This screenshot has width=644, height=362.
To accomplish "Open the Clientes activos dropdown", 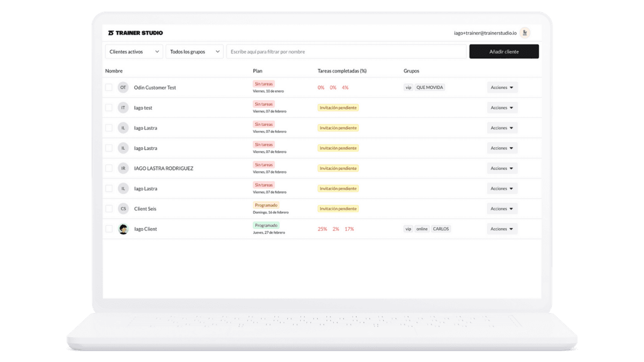I will pos(134,51).
